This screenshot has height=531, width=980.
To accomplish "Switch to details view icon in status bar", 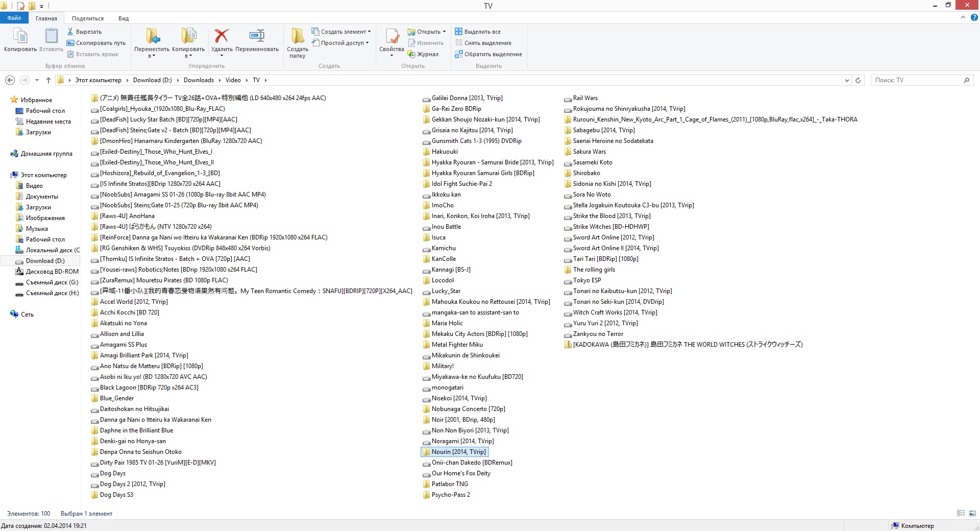I will 961,513.
